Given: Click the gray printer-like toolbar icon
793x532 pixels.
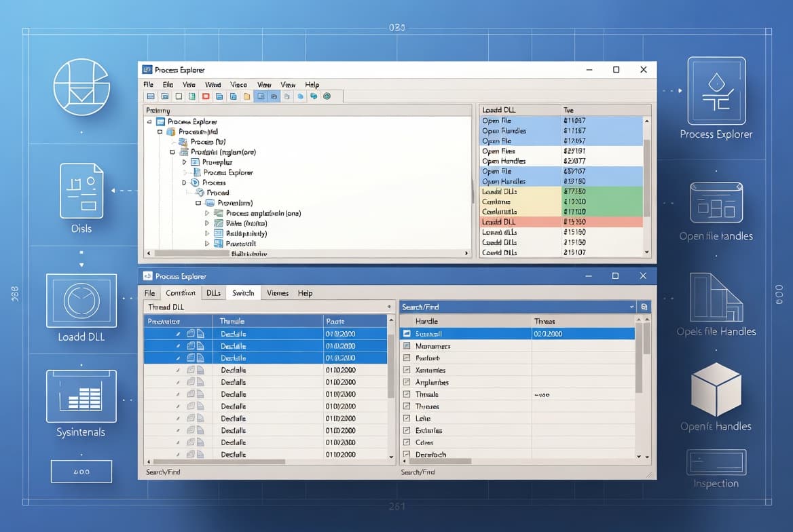Looking at the screenshot, I should click(287, 96).
